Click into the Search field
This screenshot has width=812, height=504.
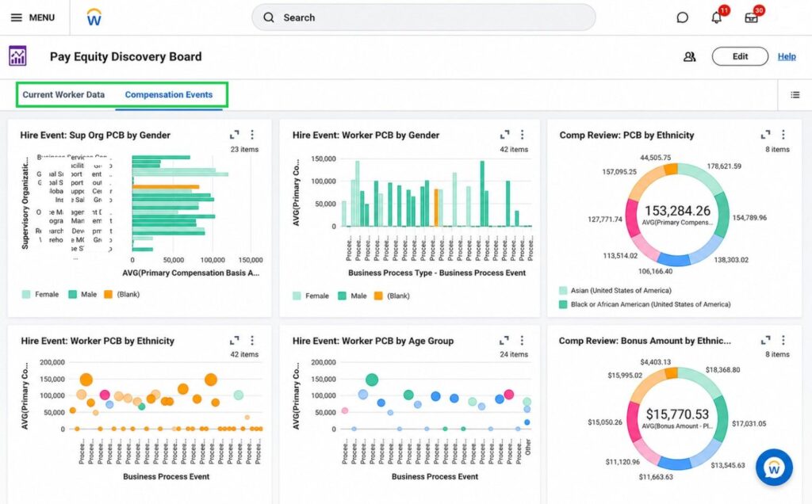423,17
